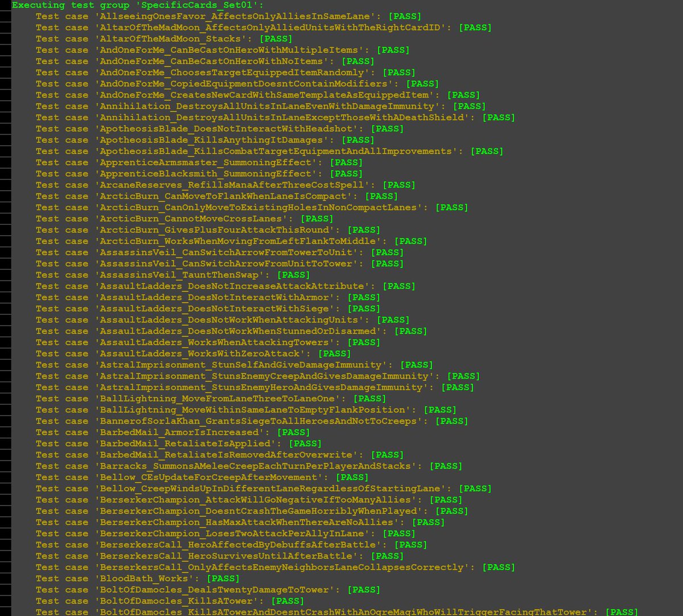Click 'BarbedMail_RetaliateIsApplied' test line

click(179, 443)
